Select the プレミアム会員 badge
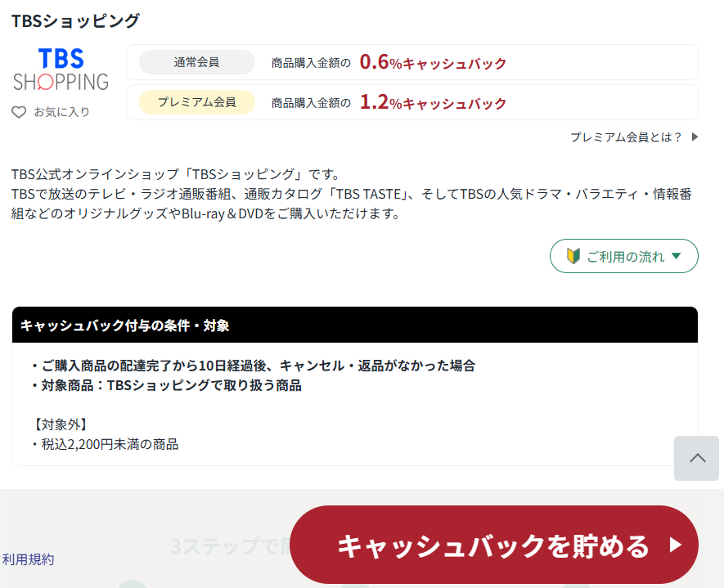Image resolution: width=724 pixels, height=588 pixels. tap(196, 102)
